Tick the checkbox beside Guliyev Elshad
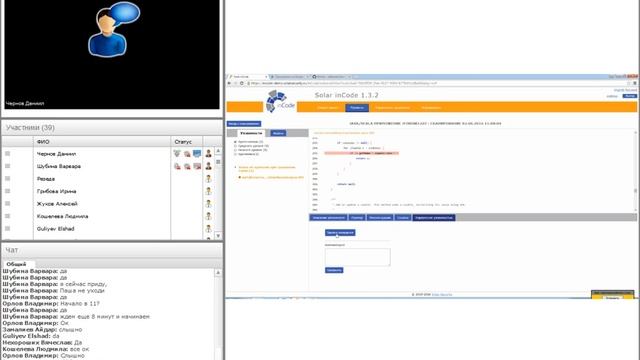The image size is (640, 360). [7, 228]
